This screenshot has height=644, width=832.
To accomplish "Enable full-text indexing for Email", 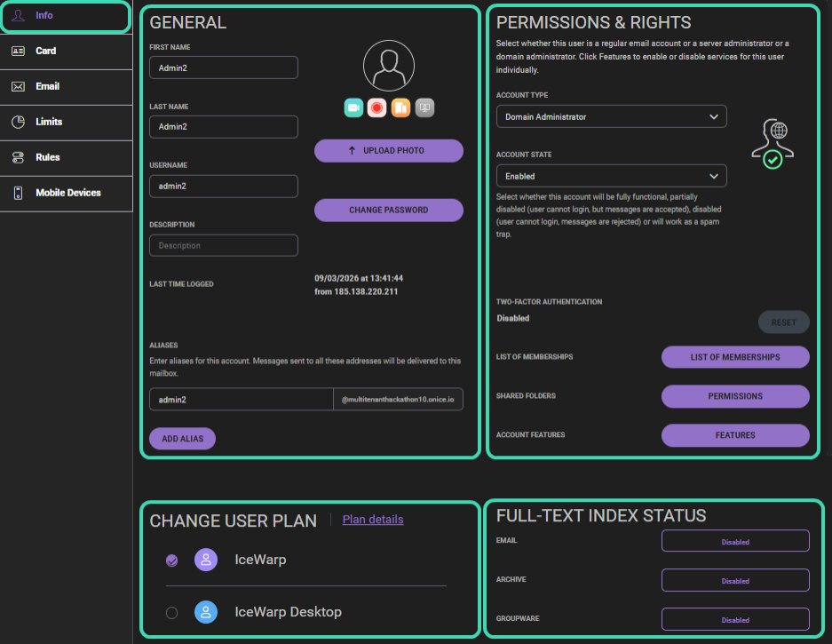I will (734, 540).
